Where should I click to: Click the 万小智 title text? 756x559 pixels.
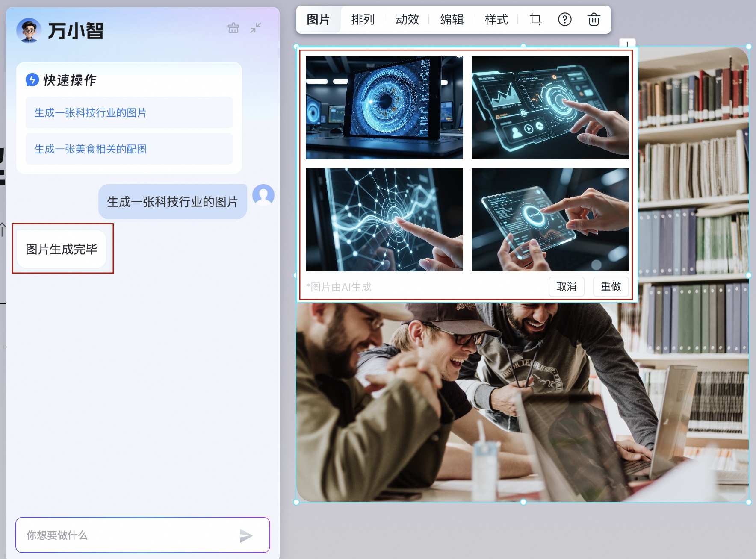point(76,31)
